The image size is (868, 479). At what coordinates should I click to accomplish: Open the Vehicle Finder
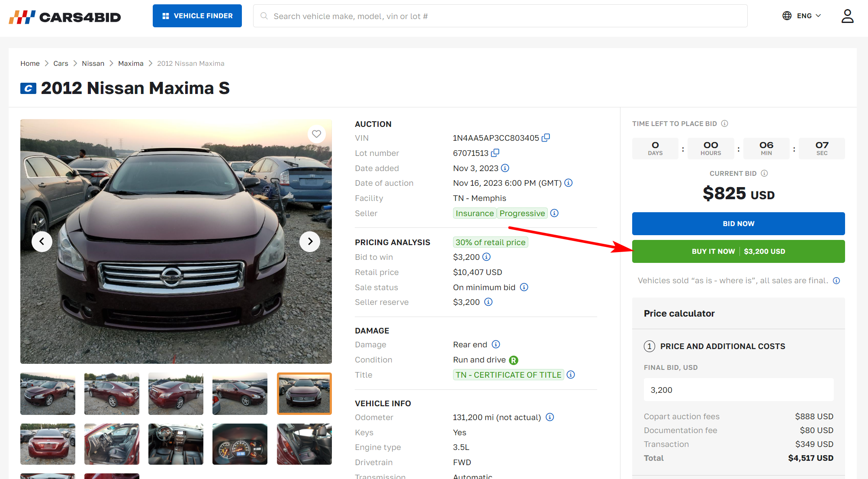pos(197,16)
